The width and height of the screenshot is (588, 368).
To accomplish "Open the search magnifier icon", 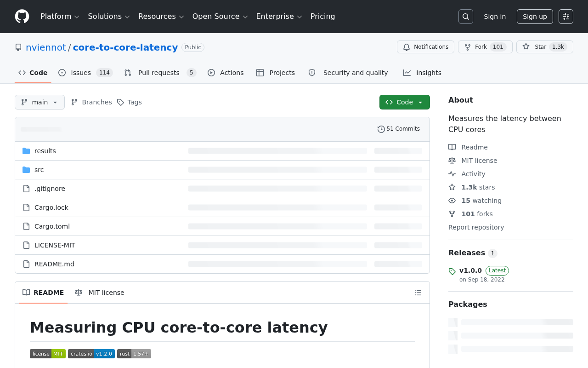I will coord(466,17).
